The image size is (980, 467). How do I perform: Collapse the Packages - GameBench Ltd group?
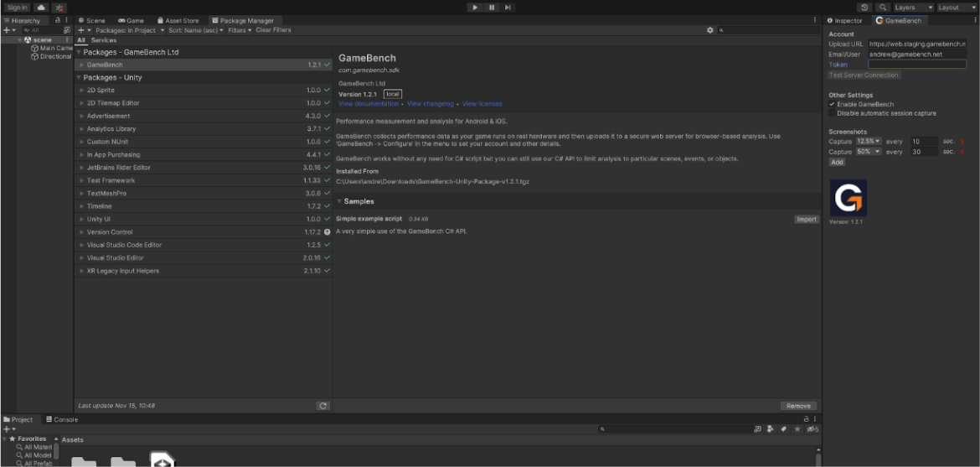tap(79, 53)
